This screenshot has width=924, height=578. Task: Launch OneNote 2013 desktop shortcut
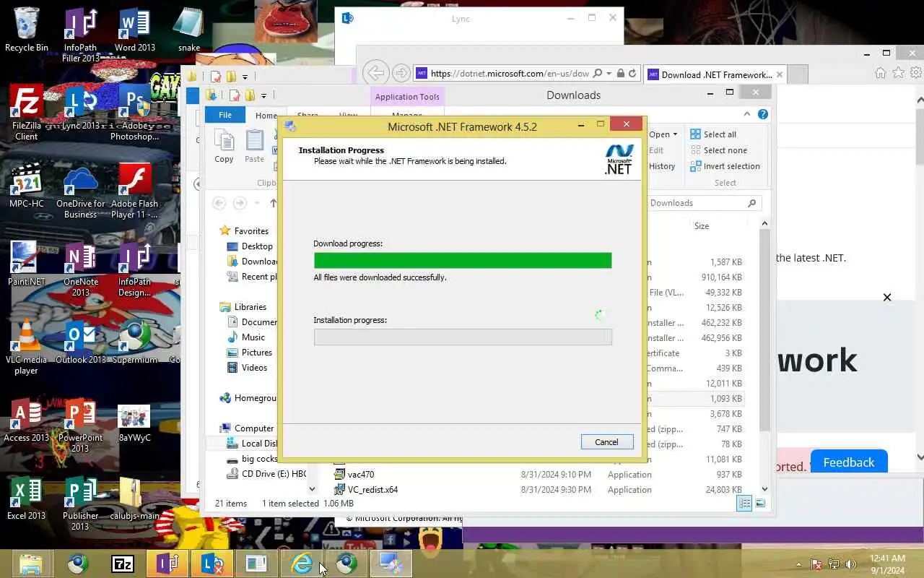(81, 269)
